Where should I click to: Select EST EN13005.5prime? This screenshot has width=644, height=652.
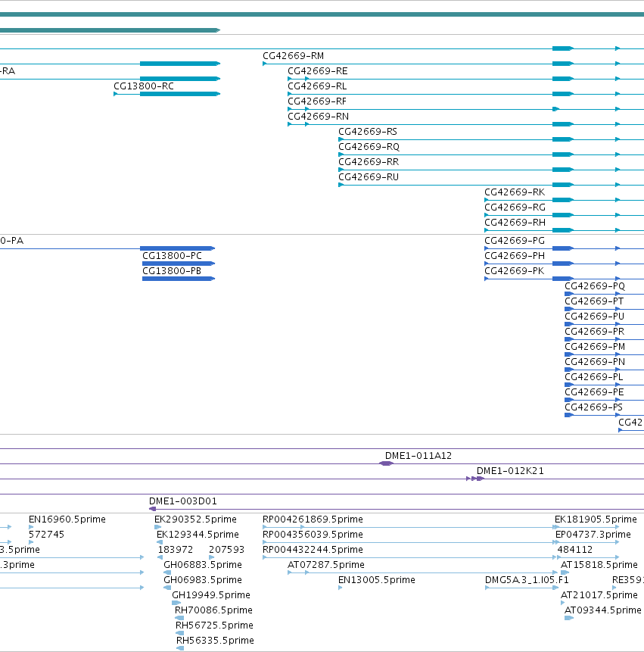tap(376, 579)
